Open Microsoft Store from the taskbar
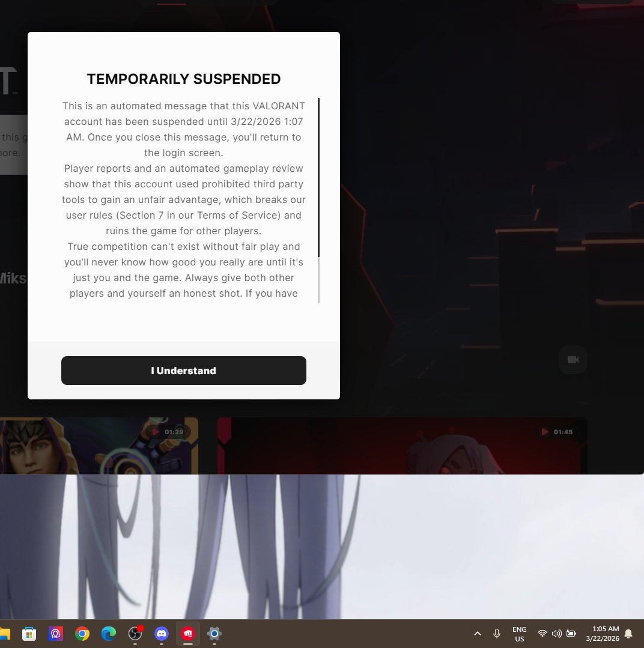 point(29,634)
